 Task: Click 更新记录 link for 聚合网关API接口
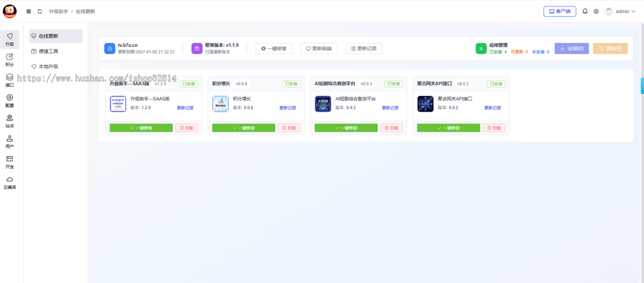click(493, 108)
